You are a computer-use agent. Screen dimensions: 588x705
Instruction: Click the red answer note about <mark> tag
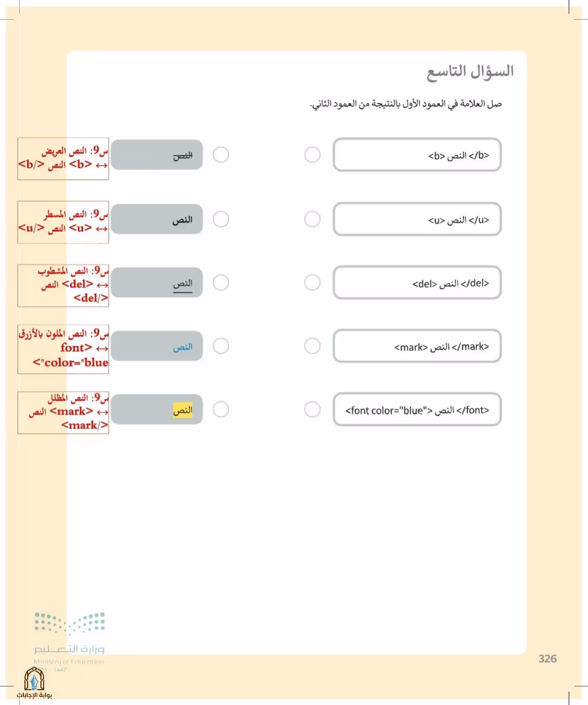point(63,412)
